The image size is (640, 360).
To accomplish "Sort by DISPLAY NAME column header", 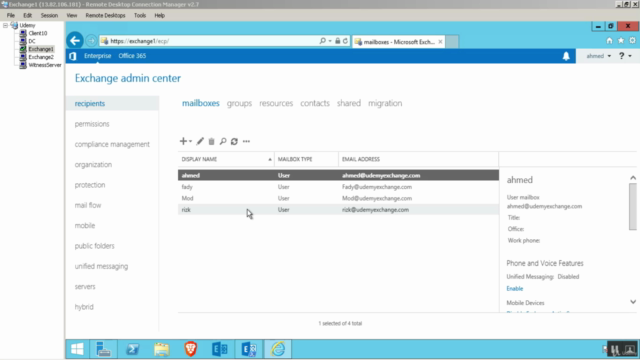I will coord(226,159).
